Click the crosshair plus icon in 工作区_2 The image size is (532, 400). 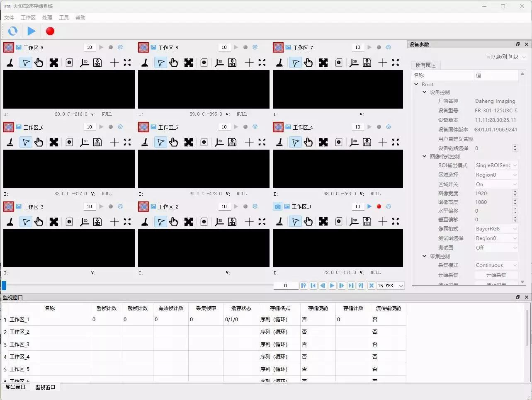pos(249,222)
